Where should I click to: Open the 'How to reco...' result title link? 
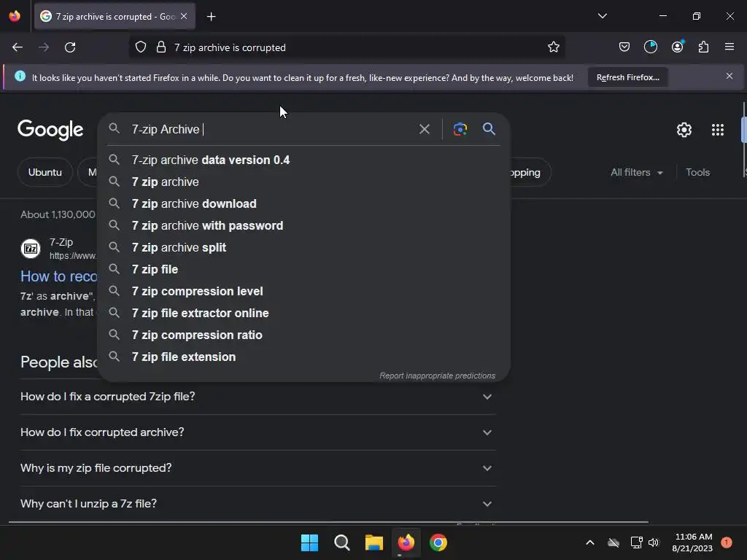tap(58, 276)
